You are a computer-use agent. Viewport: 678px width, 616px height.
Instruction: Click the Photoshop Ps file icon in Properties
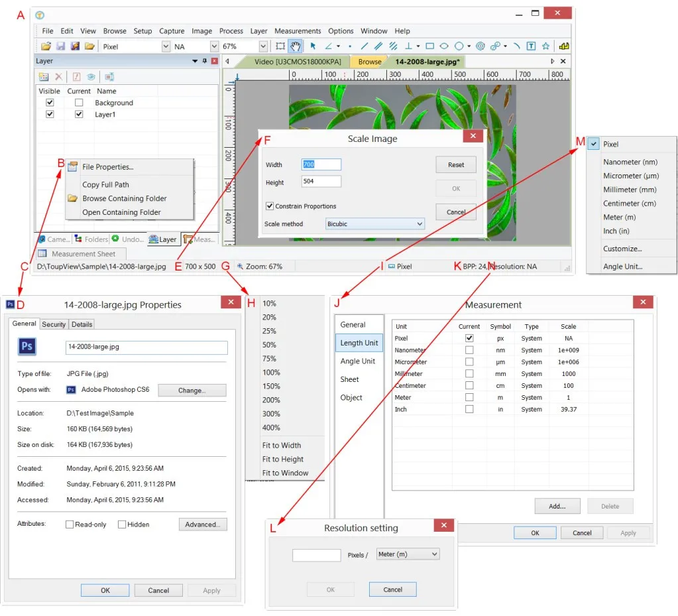(x=27, y=346)
